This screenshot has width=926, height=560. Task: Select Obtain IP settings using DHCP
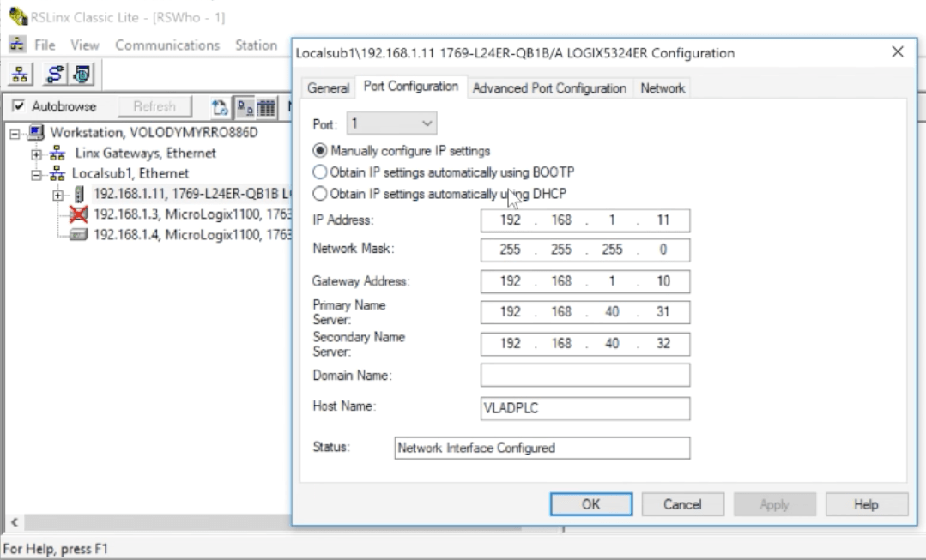pyautogui.click(x=319, y=194)
